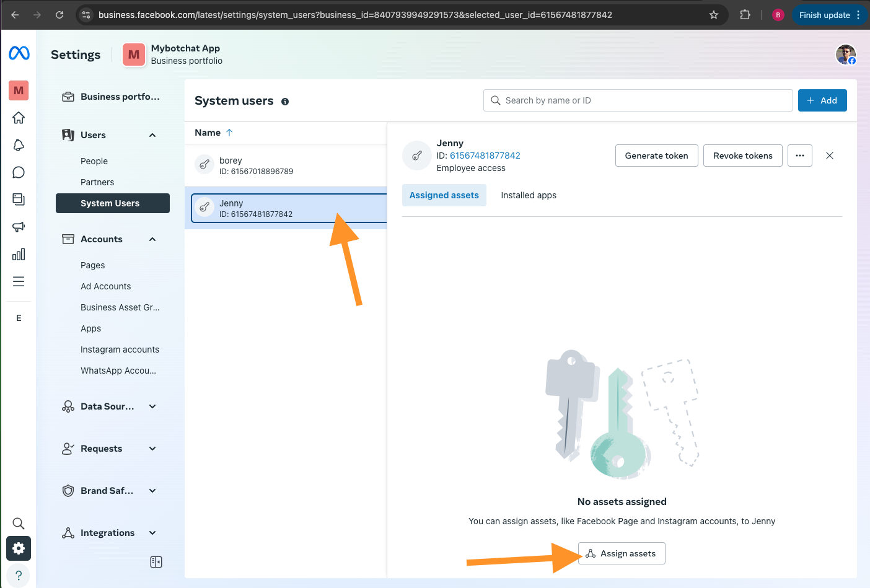
Task: Expand the Integrations section
Action: [x=152, y=533]
